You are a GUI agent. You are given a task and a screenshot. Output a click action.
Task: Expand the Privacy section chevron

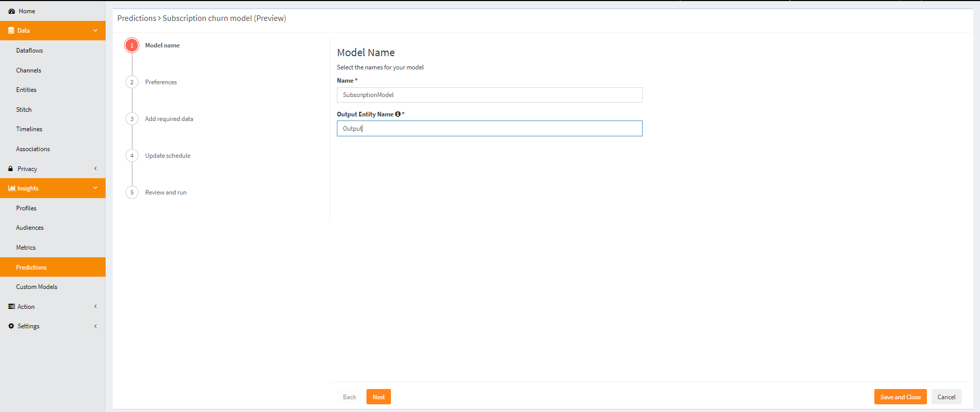pyautogui.click(x=95, y=169)
